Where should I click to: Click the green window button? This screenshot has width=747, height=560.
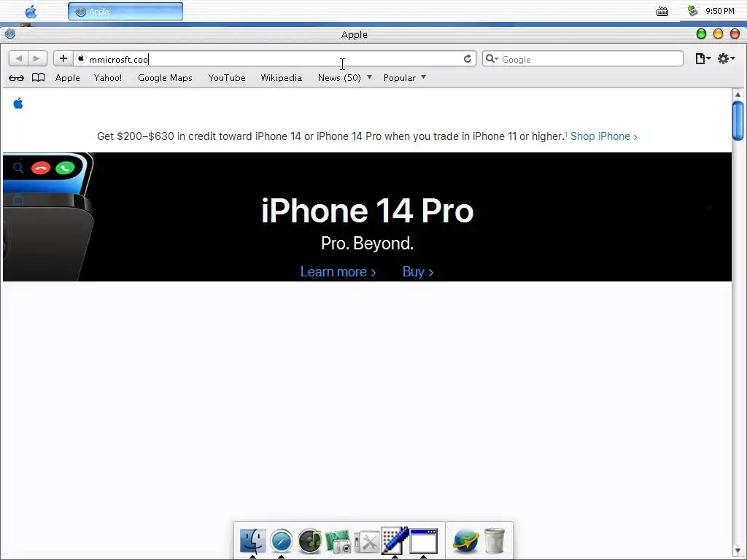click(701, 34)
